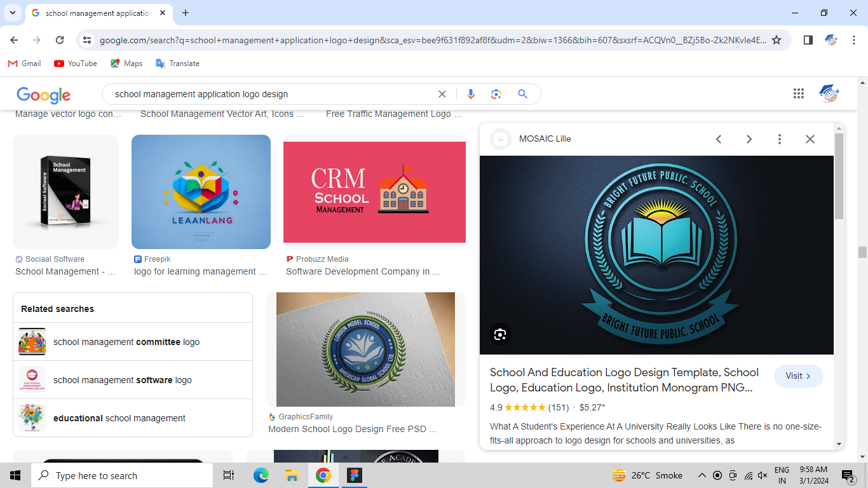The image size is (868, 488).
Task: Open three-dot menu in image preview
Action: click(779, 139)
